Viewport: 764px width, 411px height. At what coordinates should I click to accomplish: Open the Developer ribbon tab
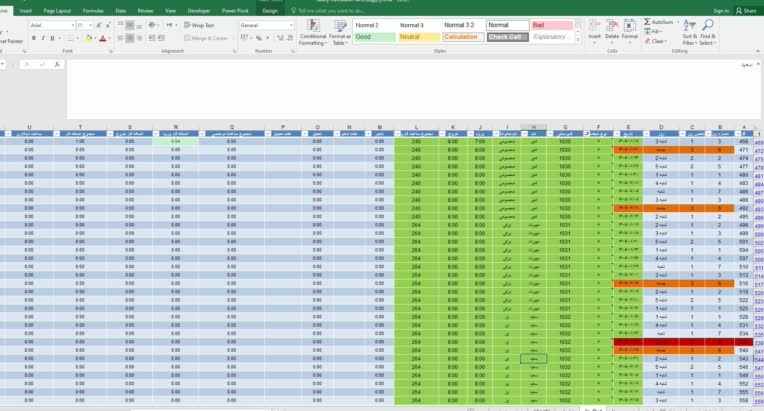pyautogui.click(x=199, y=11)
